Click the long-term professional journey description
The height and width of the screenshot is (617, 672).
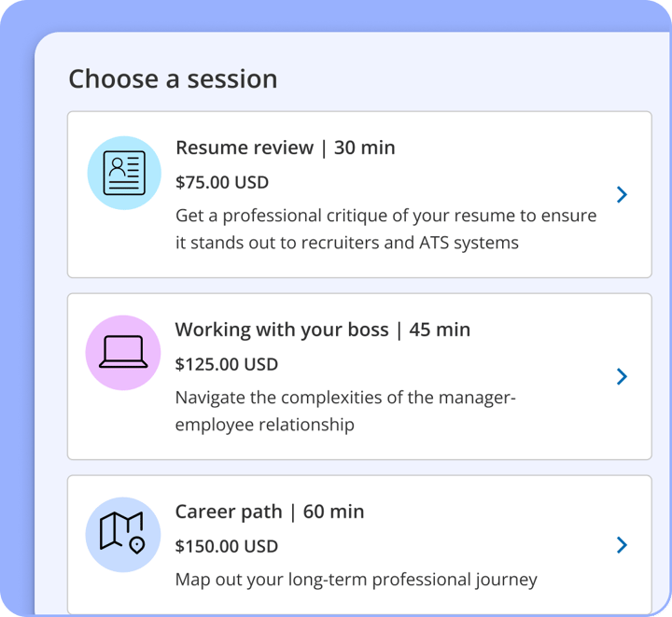(356, 580)
